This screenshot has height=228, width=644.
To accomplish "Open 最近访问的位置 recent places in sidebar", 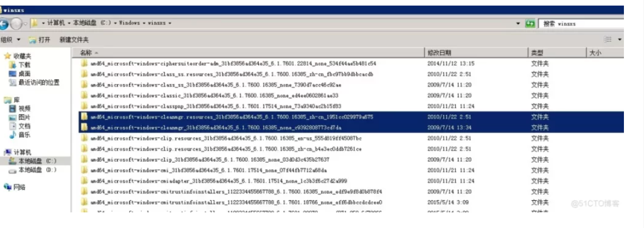I will click(38, 83).
